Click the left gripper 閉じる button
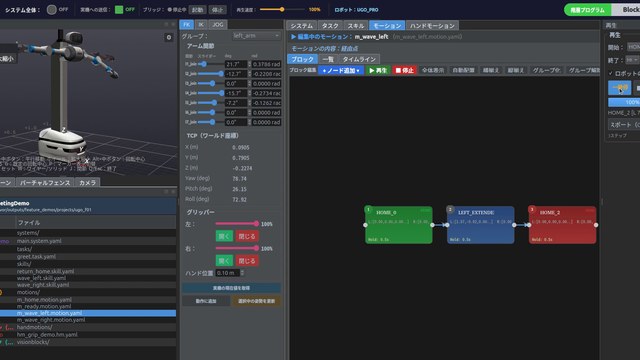Screen dimensions: 640x360 click(247, 236)
